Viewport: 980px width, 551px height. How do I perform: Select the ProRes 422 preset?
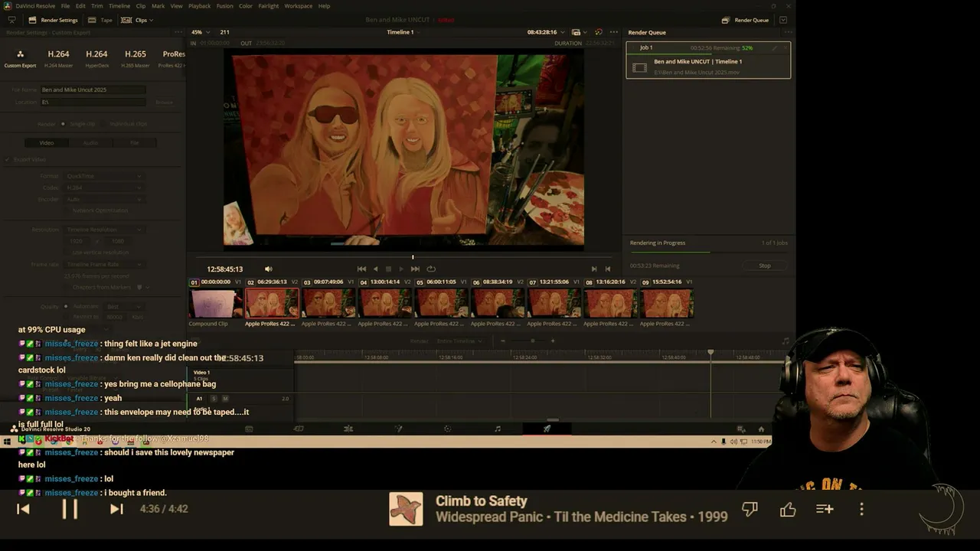(171, 58)
